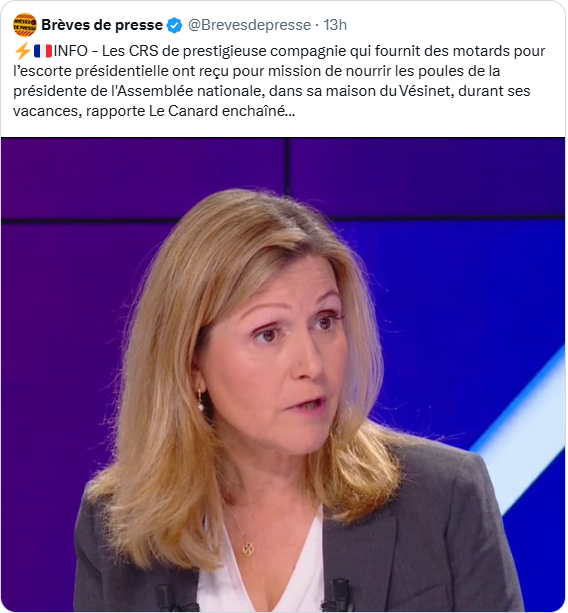The width and height of the screenshot is (568, 613).
Task: Open the tweet's attached photo
Action: [x=283, y=375]
